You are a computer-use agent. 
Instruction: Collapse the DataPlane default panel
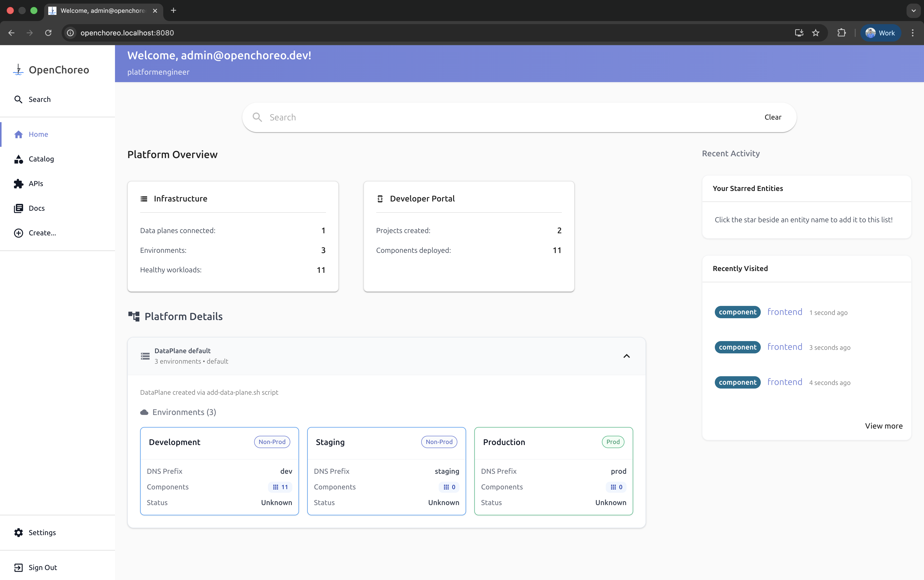pyautogui.click(x=627, y=356)
